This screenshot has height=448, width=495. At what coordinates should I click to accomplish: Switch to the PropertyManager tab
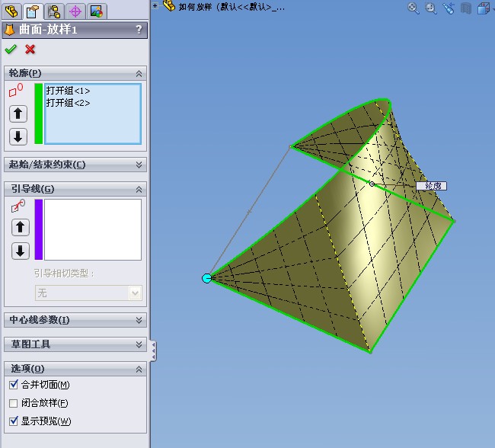[x=33, y=11]
